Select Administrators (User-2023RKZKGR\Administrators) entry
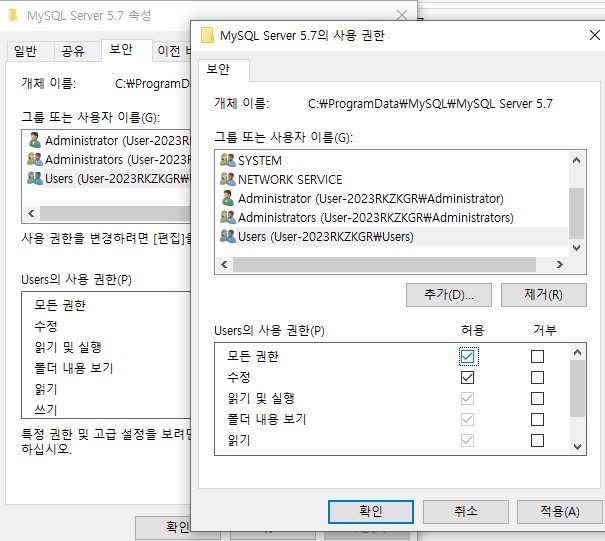The image size is (605, 541). (x=392, y=217)
